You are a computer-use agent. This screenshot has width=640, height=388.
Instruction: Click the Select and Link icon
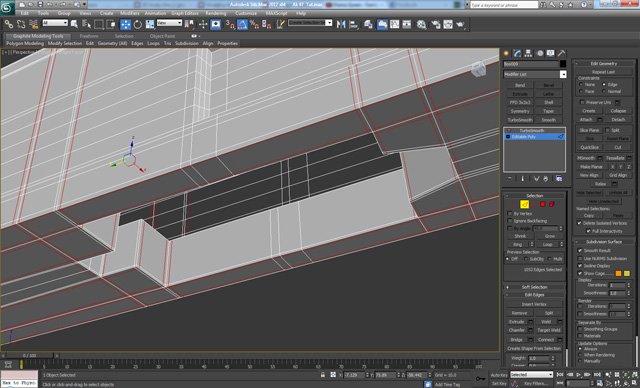coord(9,24)
